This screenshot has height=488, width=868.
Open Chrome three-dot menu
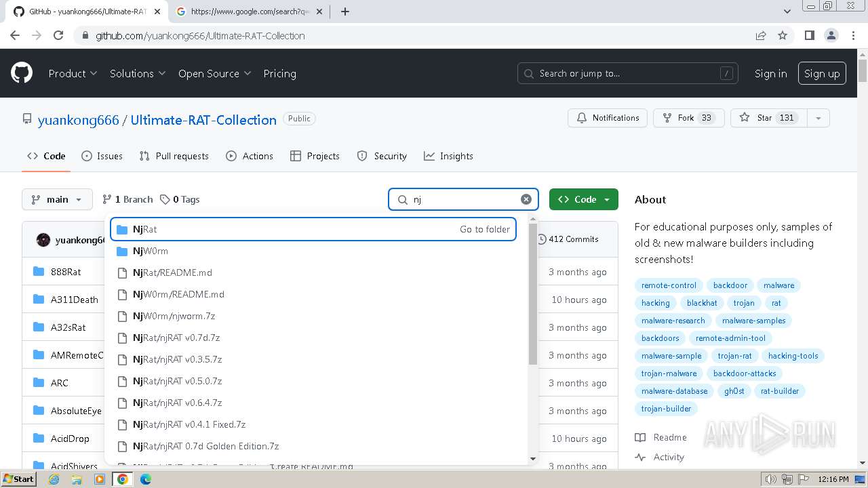pyautogui.click(x=853, y=35)
